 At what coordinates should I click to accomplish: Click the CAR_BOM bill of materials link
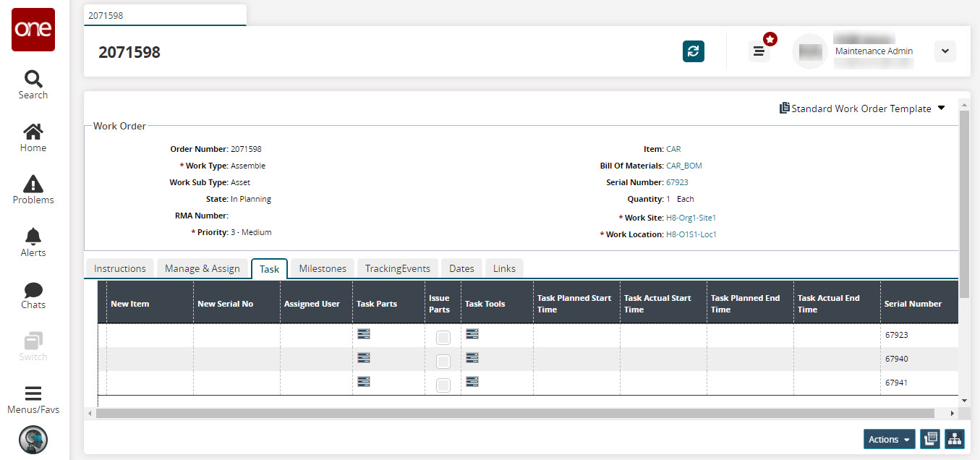click(x=683, y=166)
